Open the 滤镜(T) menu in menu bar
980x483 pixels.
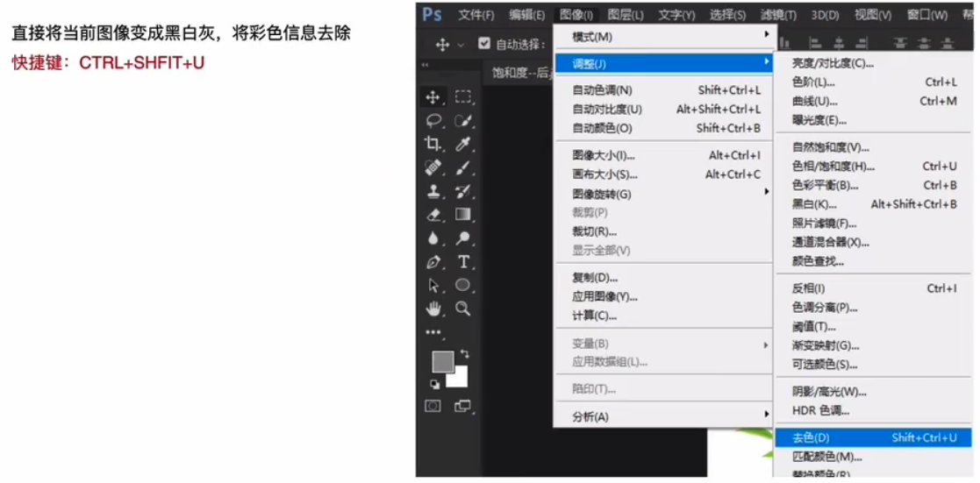[778, 15]
